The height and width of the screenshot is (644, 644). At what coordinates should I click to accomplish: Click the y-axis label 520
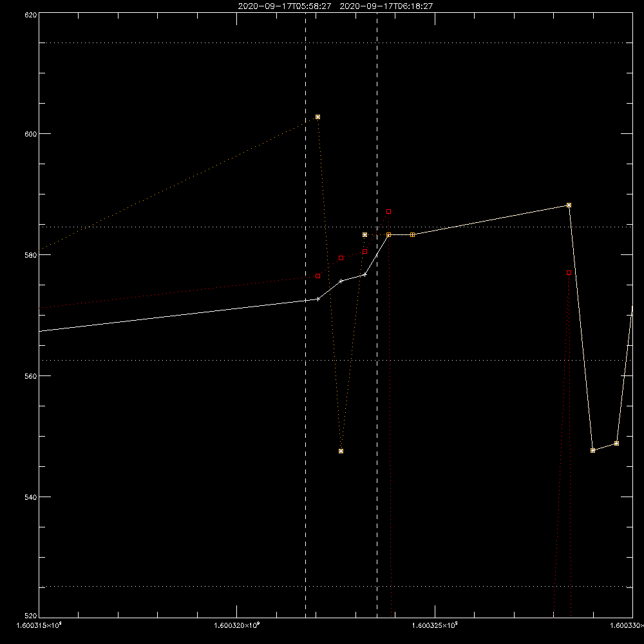coord(31,616)
